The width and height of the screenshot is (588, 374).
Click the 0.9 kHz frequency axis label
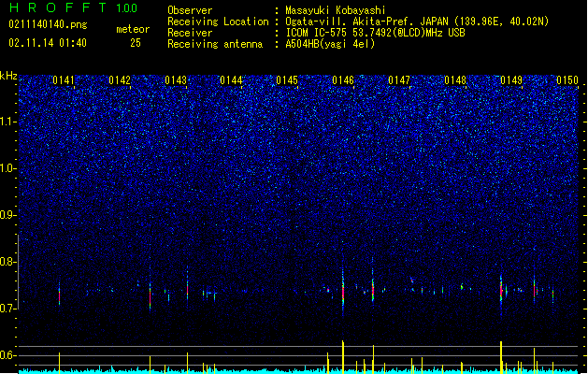coord(8,215)
